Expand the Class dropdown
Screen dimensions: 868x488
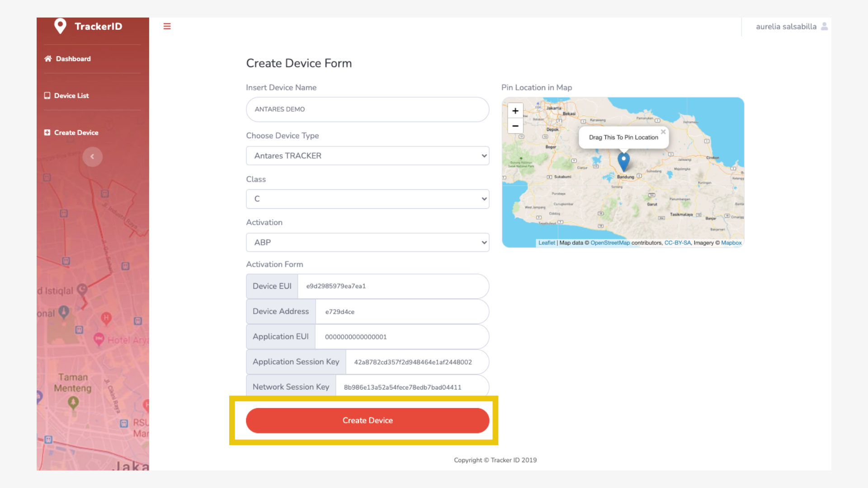[x=367, y=199]
